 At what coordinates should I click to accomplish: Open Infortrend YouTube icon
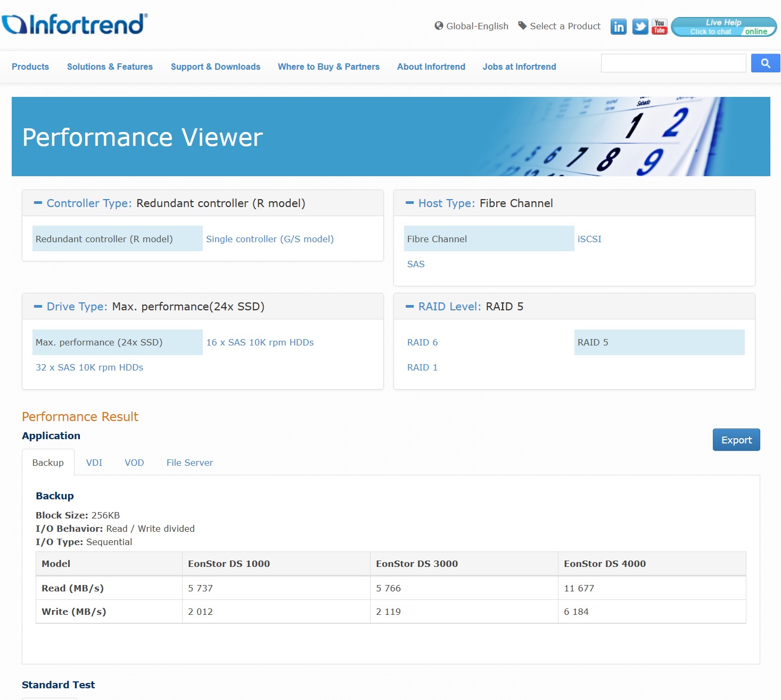tap(660, 27)
